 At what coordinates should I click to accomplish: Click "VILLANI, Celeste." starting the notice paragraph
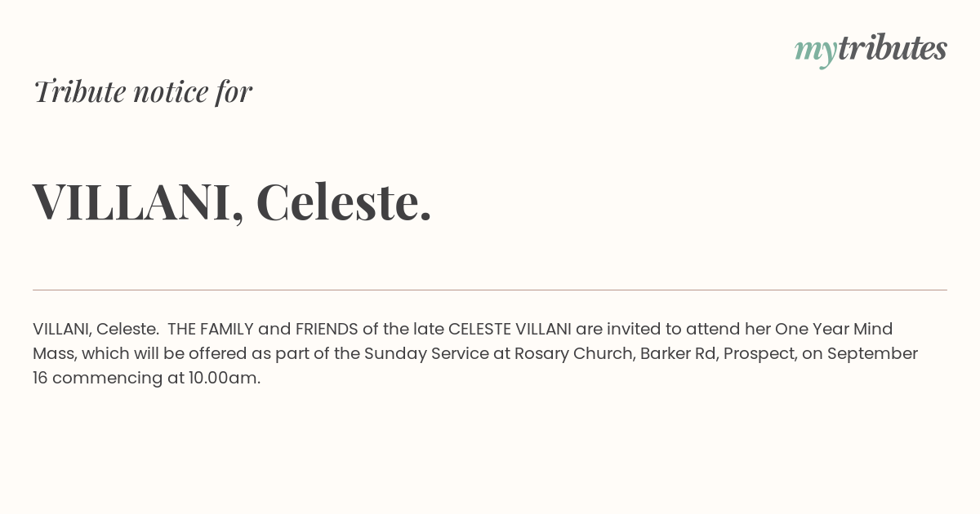click(96, 329)
